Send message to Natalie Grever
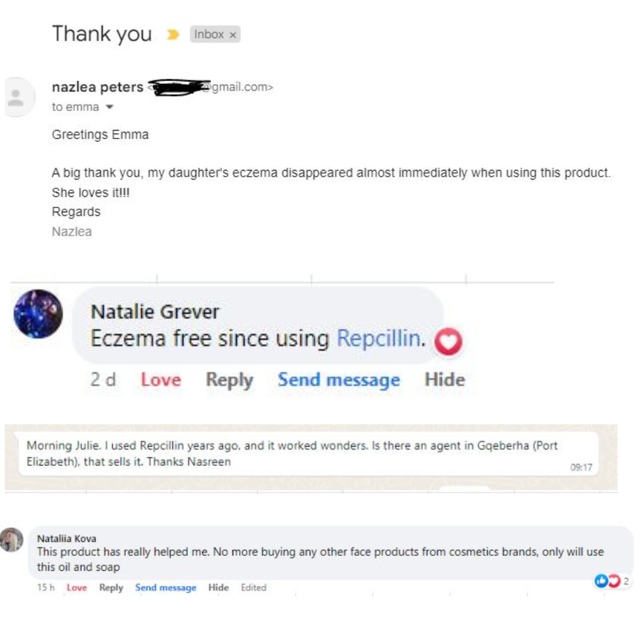 coord(339,380)
